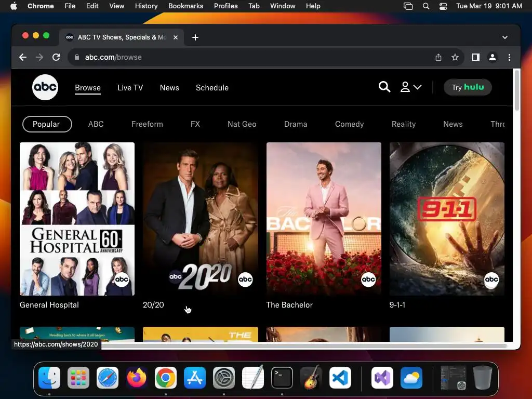Open the App Store from the Dock
532x399 pixels.
pyautogui.click(x=195, y=378)
